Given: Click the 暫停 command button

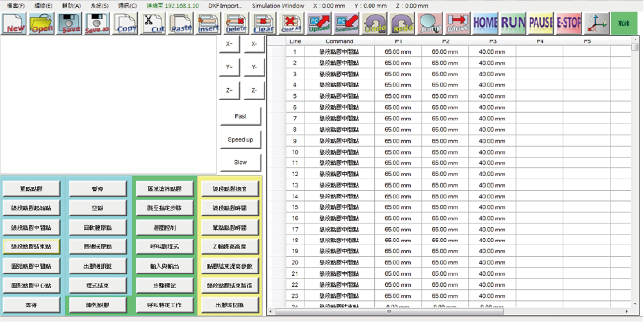Looking at the screenshot, I should point(98,189).
